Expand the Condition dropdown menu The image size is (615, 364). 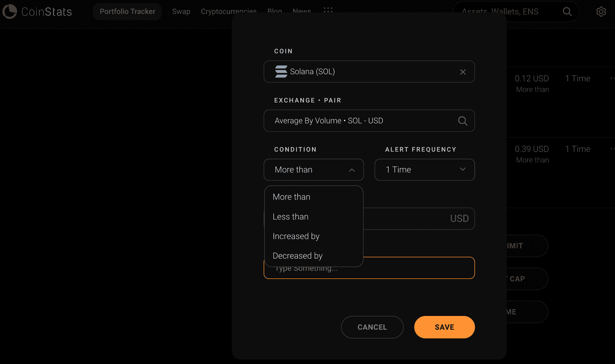pyautogui.click(x=314, y=169)
